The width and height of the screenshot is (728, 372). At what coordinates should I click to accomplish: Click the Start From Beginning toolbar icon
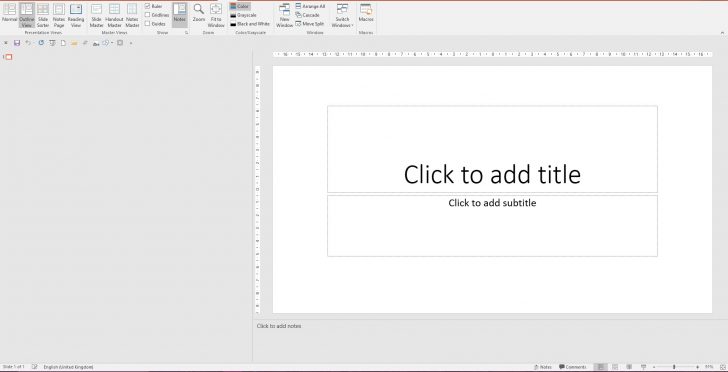[52, 43]
